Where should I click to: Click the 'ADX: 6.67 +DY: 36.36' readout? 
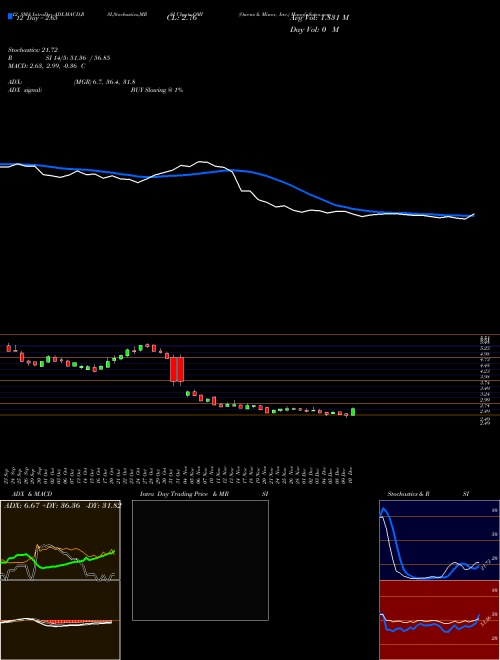(x=42, y=505)
